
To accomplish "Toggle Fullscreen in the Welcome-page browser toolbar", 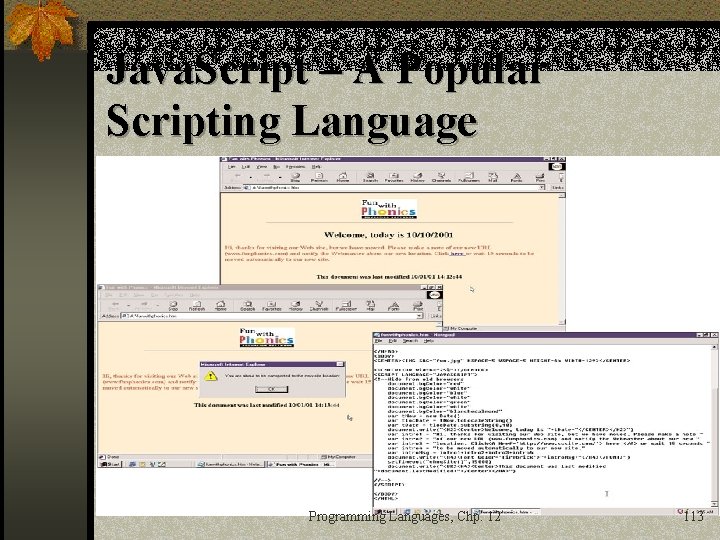I will [468, 177].
